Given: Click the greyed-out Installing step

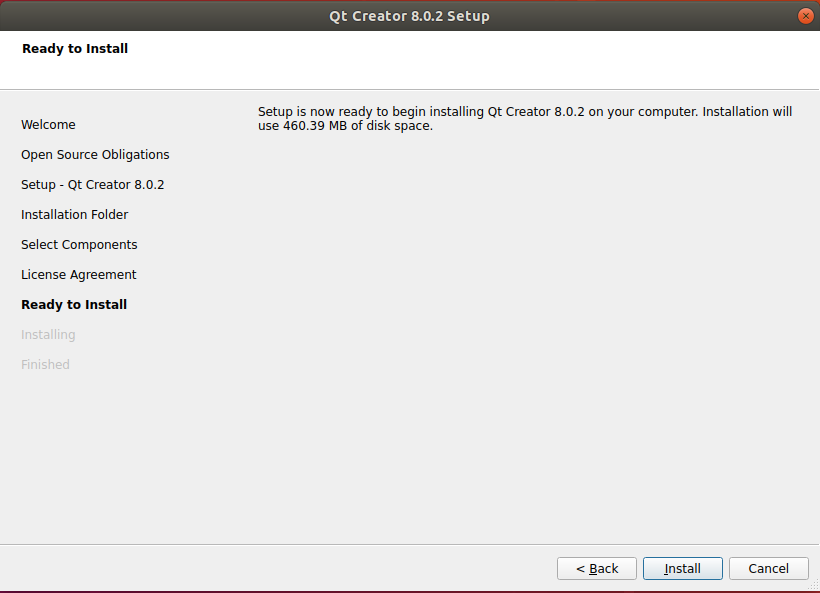Looking at the screenshot, I should point(48,335).
